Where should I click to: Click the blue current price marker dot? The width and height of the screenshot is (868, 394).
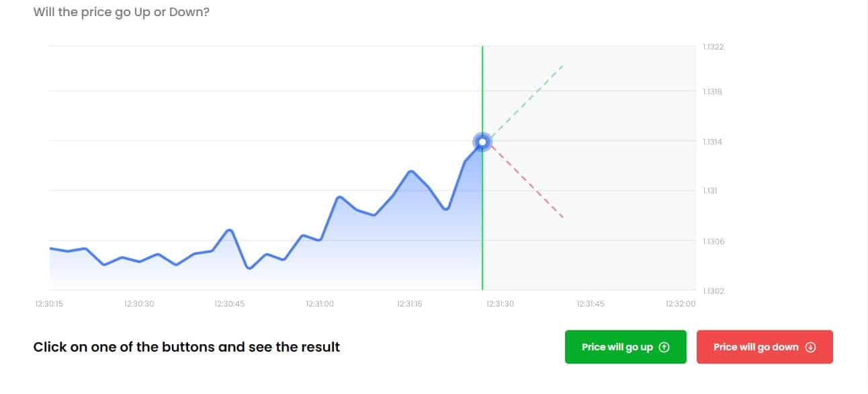(x=482, y=142)
